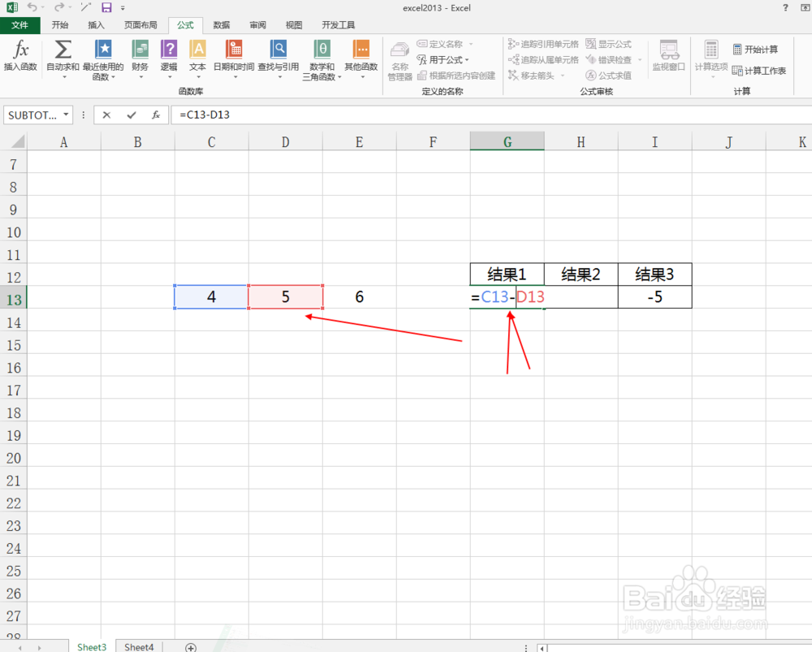
Task: Click 追踪引用单元格 to trace precedents
Action: click(x=542, y=44)
